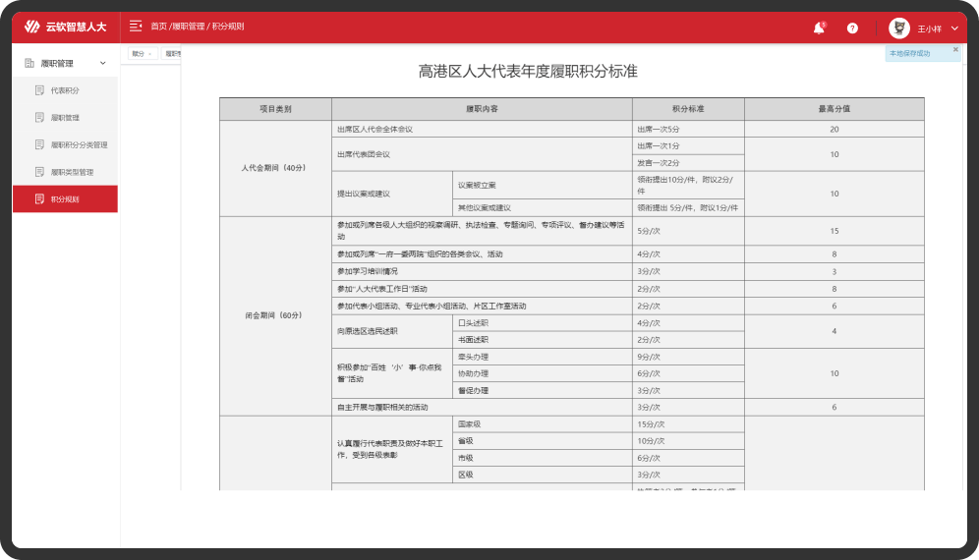The height and width of the screenshot is (560, 979).
Task: Click the user avatar picture
Action: coord(898,28)
